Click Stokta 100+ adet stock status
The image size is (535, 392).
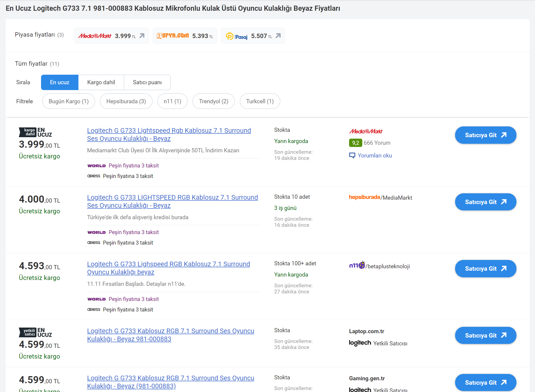point(295,263)
